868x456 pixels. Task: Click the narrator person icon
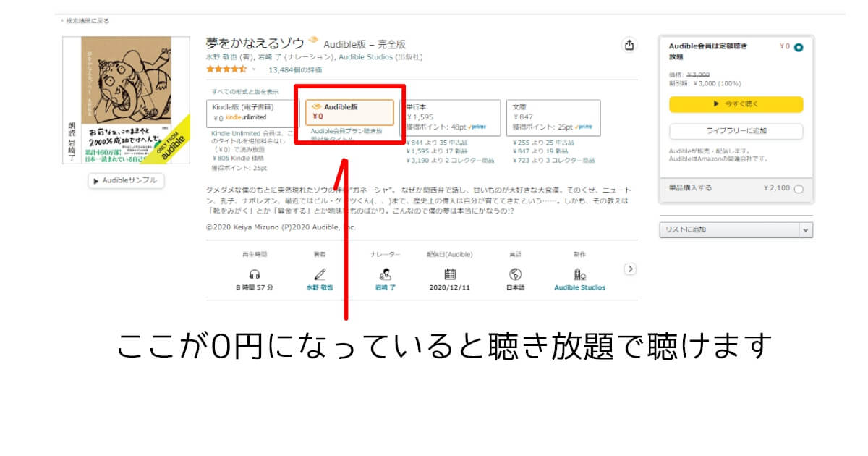(x=385, y=274)
